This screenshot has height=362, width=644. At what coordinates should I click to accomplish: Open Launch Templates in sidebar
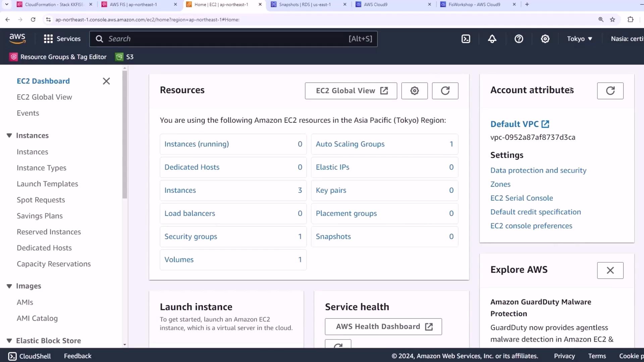[x=47, y=184]
